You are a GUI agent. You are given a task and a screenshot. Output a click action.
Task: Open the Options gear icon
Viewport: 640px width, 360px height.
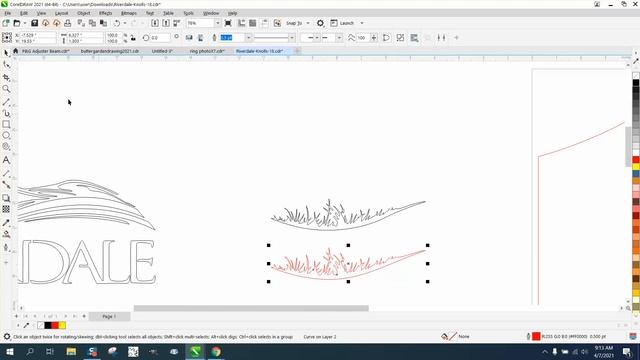tap(320, 23)
